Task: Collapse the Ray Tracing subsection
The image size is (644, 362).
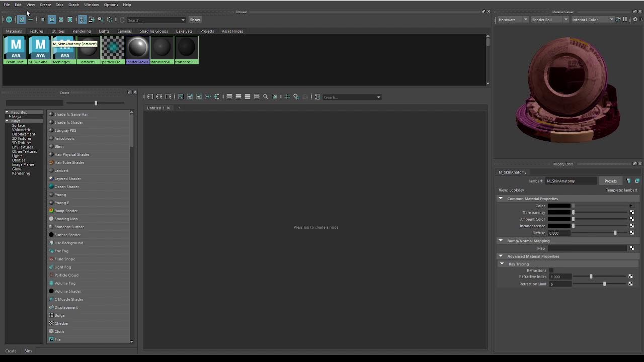Action: click(x=502, y=264)
